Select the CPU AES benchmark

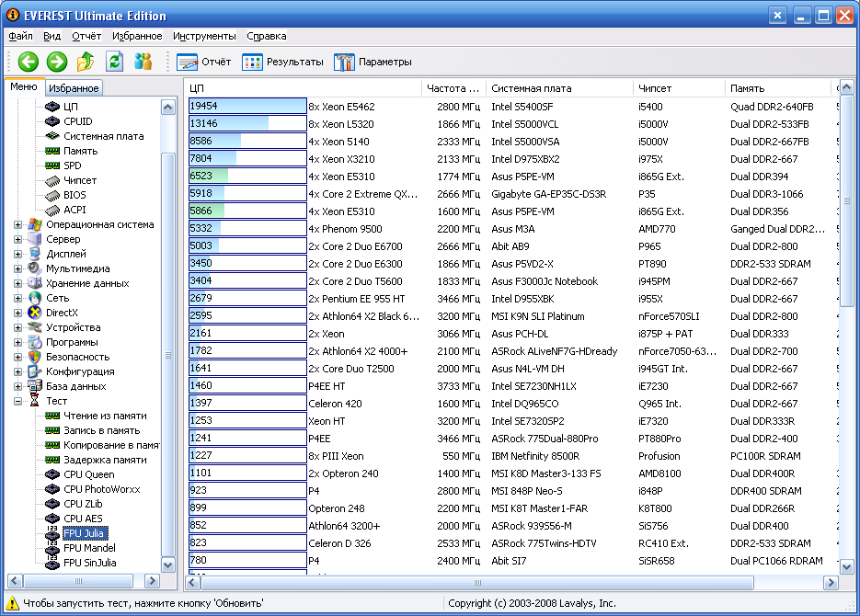[83, 519]
